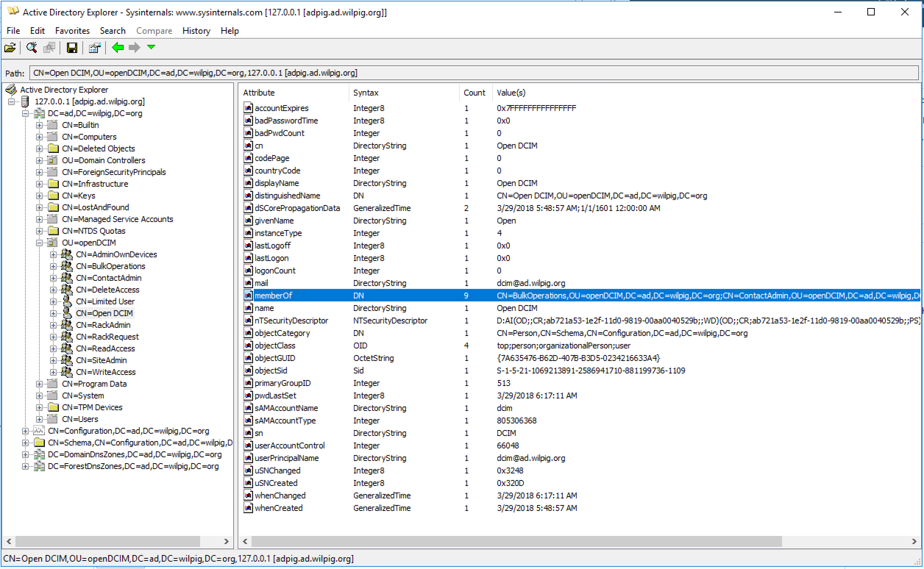Open the Favorites menu
Viewport: 924px width, 569px height.
72,31
